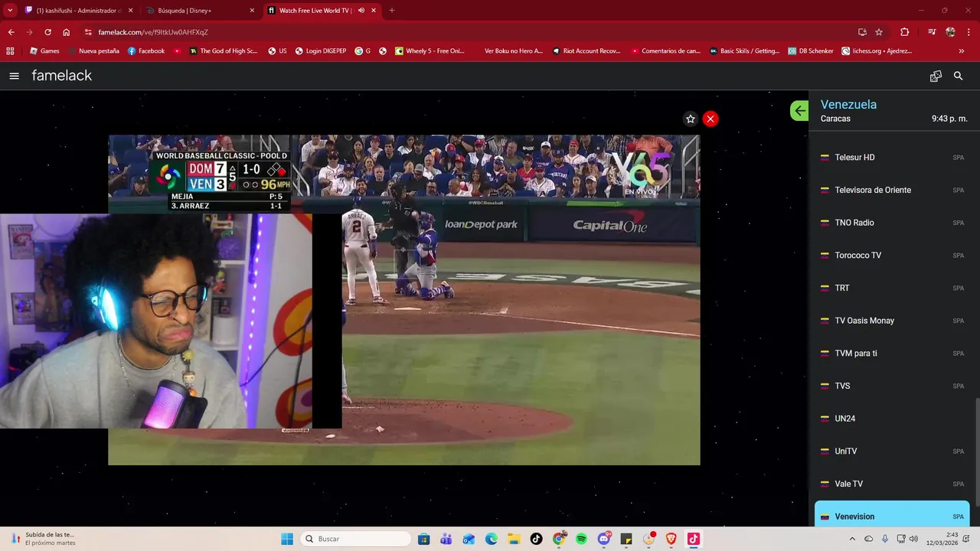This screenshot has width=980, height=551.
Task: Open the black TikTok taskbar icon
Action: coord(536,539)
